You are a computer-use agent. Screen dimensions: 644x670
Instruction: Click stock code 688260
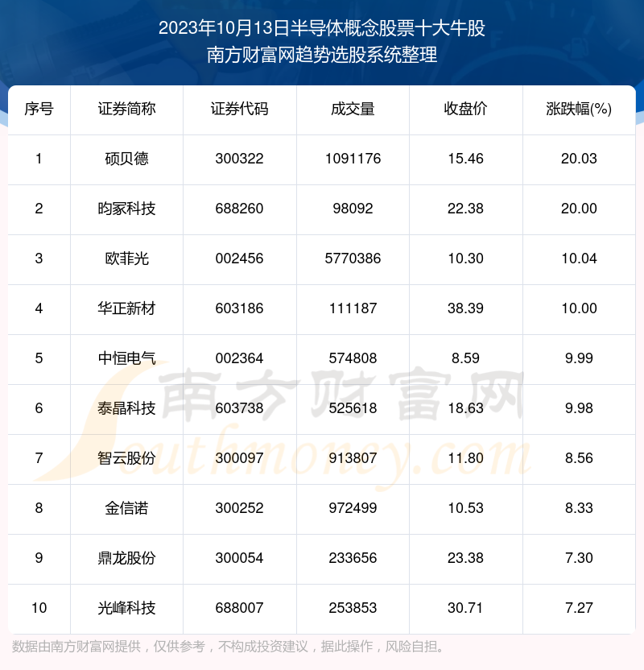240,209
